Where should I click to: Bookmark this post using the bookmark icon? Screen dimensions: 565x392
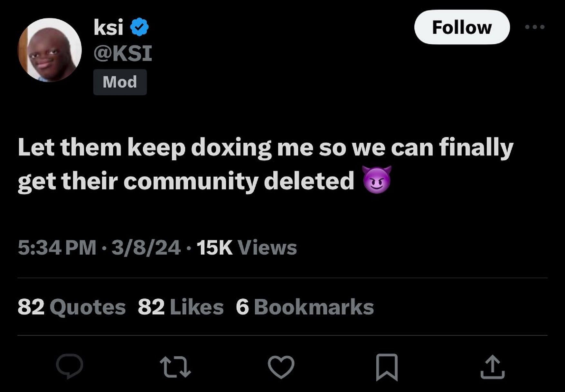click(387, 367)
